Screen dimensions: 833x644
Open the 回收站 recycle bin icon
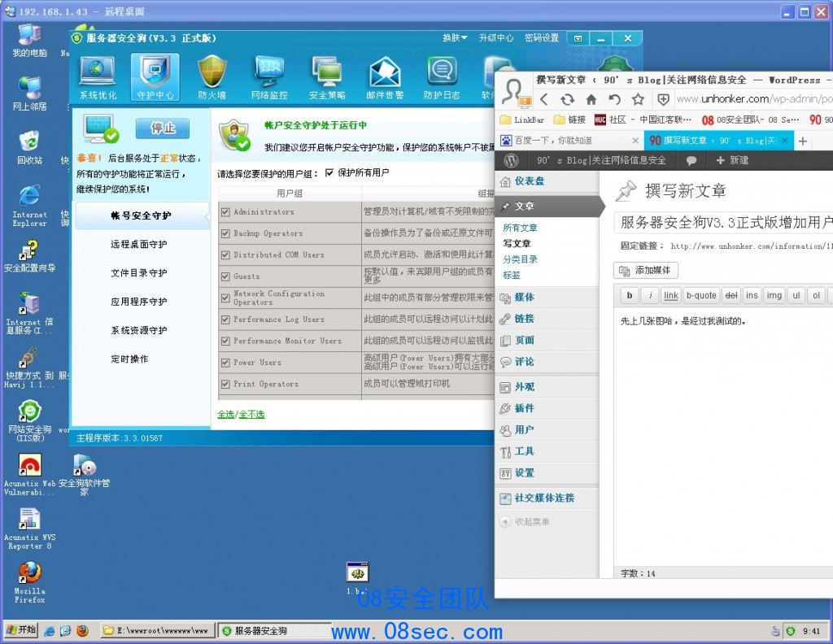click(30, 147)
